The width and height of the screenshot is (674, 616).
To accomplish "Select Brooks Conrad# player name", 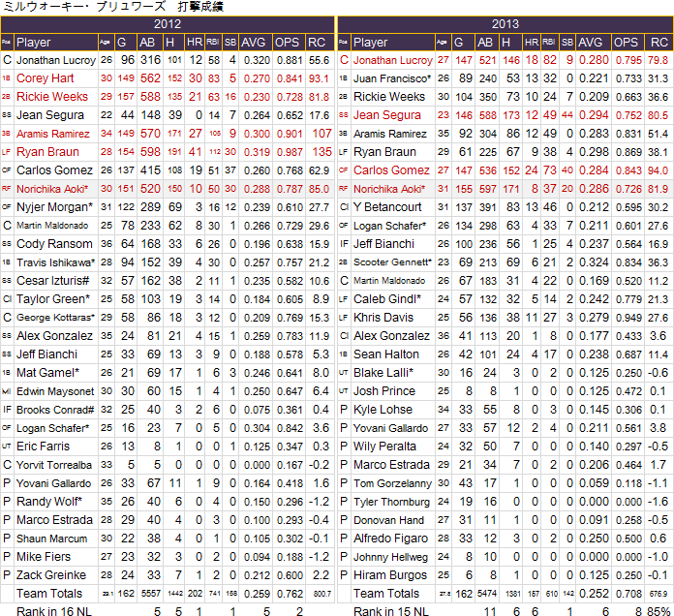I will click(x=55, y=410).
